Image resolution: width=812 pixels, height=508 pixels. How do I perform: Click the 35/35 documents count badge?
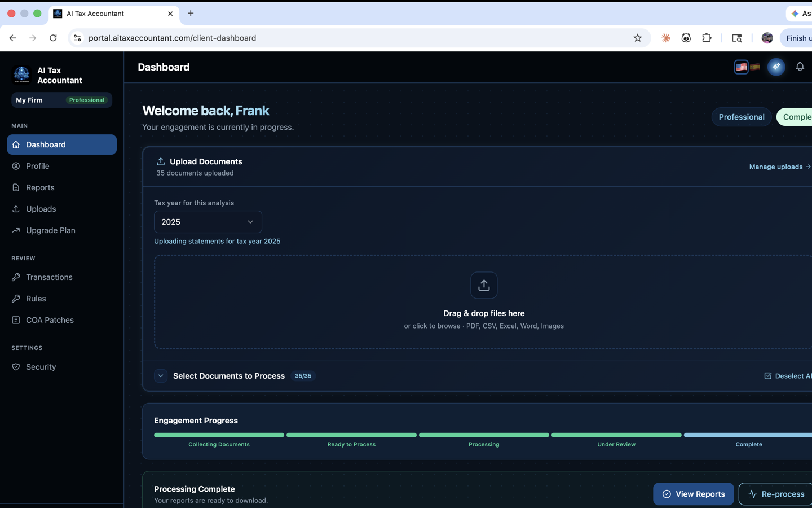click(303, 376)
